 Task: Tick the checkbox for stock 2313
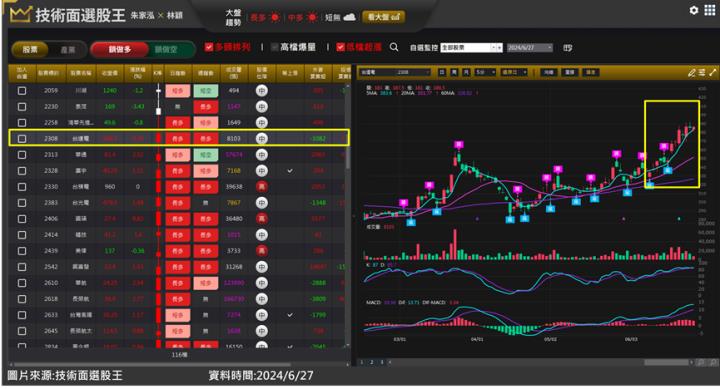pos(22,155)
